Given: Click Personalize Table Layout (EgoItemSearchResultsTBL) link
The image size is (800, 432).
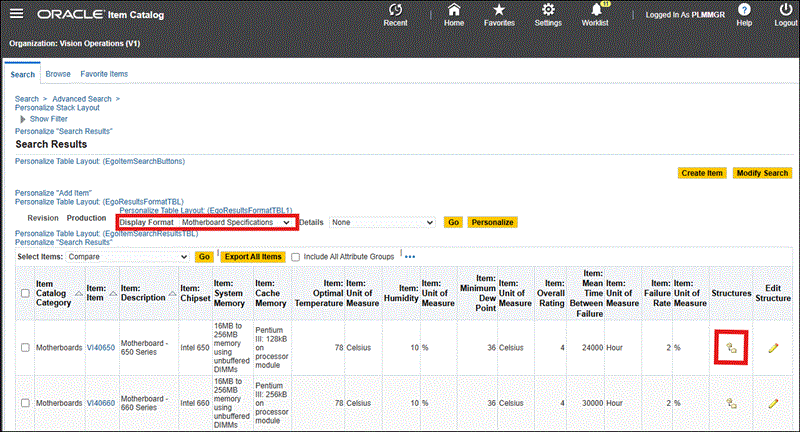Looking at the screenshot, I should click(x=106, y=234).
